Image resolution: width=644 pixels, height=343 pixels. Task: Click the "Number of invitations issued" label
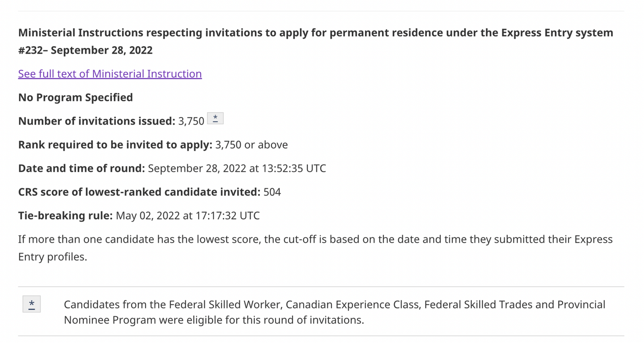[x=97, y=121]
